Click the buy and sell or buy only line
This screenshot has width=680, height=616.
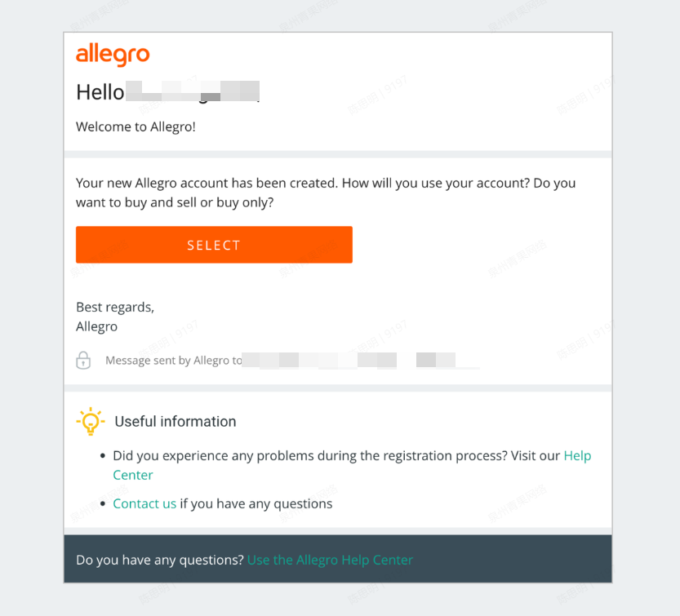click(175, 202)
